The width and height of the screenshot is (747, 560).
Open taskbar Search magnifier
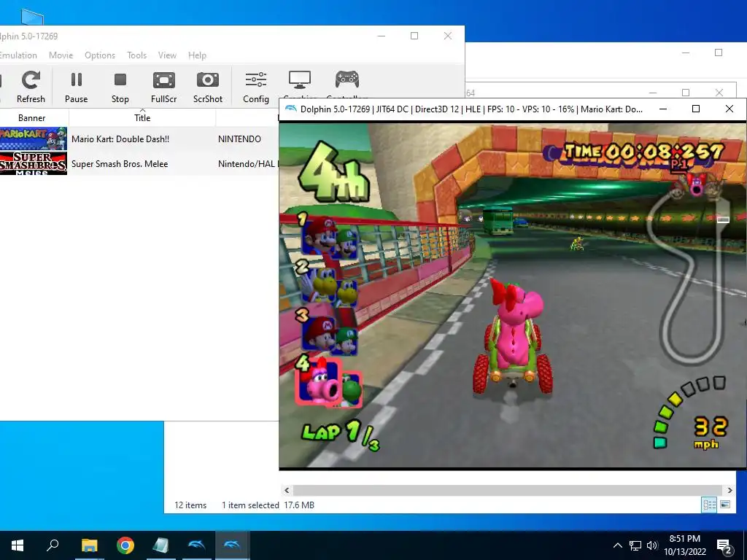tap(53, 545)
